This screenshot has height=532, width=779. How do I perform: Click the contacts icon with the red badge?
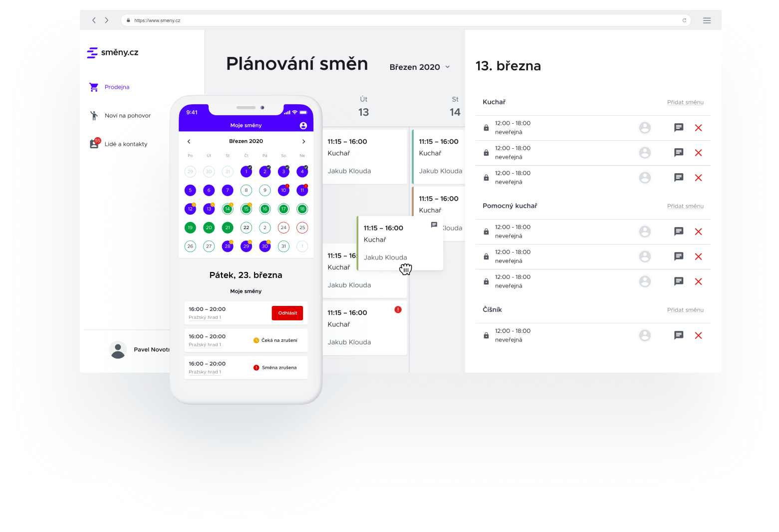(94, 144)
